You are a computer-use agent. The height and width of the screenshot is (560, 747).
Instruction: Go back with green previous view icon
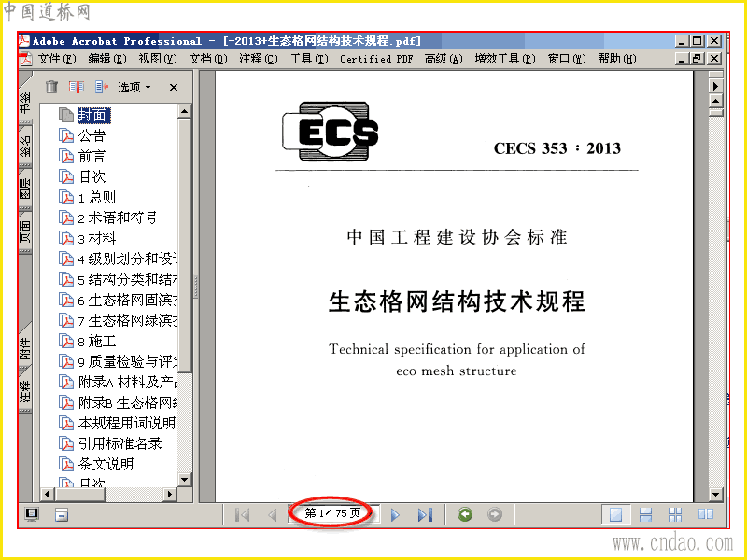click(x=465, y=514)
